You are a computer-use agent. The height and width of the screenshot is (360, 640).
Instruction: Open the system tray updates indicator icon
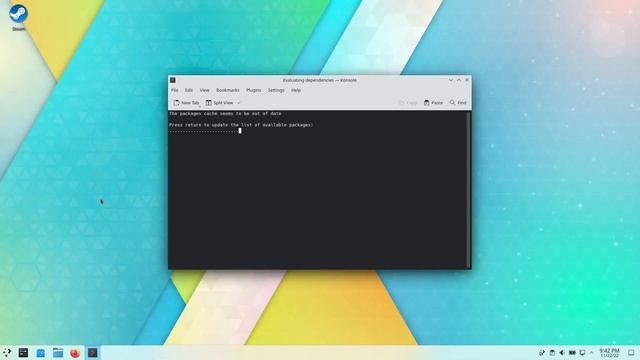pyautogui.click(x=542, y=353)
